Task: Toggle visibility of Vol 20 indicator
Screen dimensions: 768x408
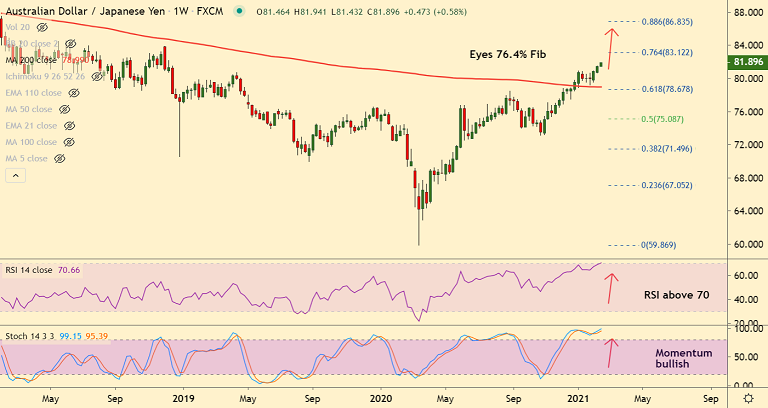Action: (42, 27)
